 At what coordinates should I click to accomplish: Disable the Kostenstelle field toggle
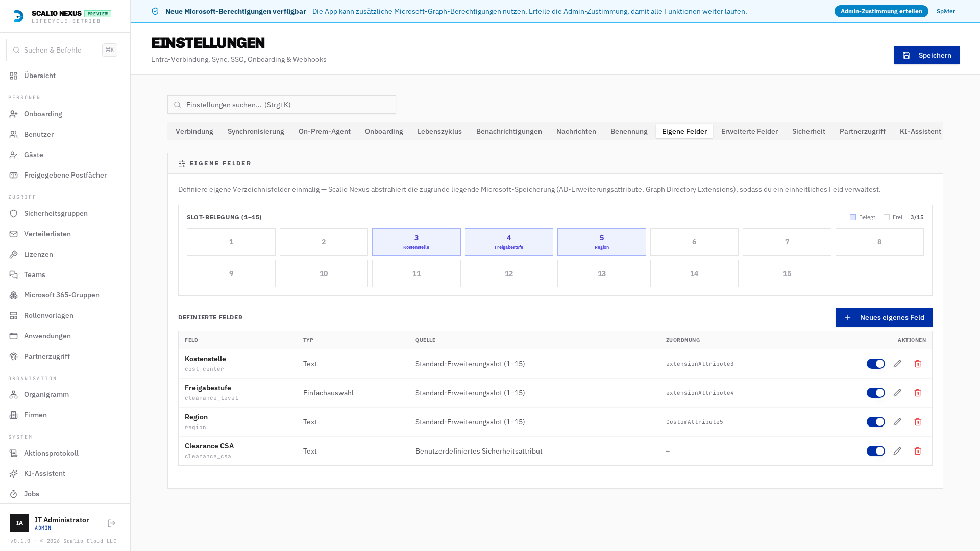[x=876, y=364]
